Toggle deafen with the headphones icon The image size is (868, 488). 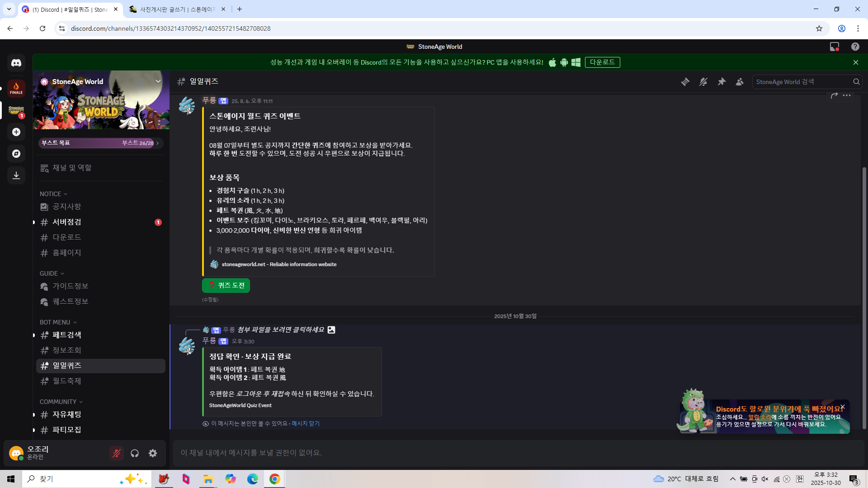(x=135, y=453)
